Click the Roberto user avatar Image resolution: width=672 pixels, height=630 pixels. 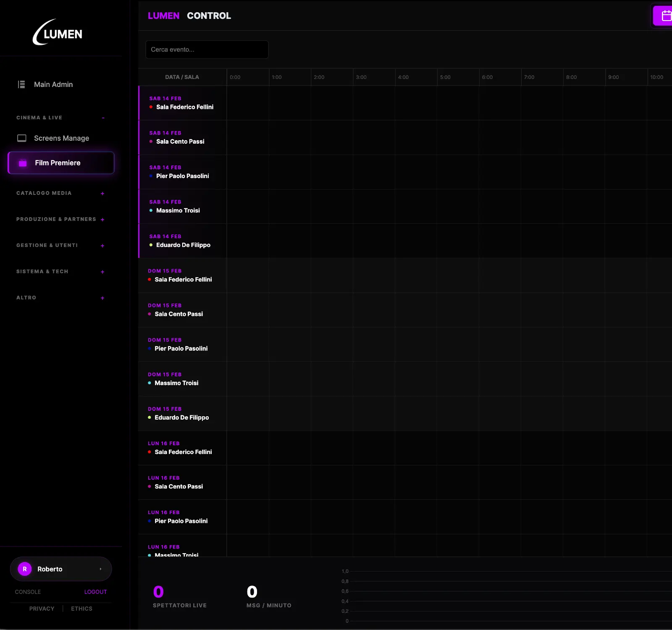pyautogui.click(x=25, y=569)
